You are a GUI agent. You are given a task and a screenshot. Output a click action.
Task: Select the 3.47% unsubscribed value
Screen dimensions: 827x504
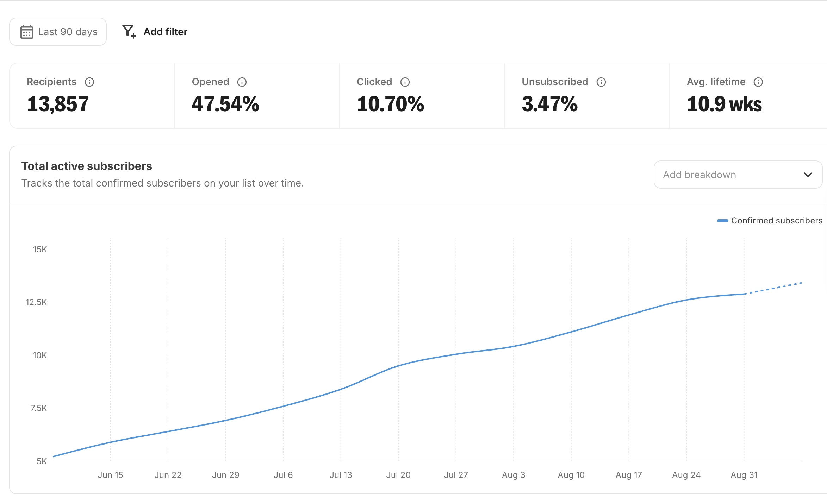pos(550,104)
